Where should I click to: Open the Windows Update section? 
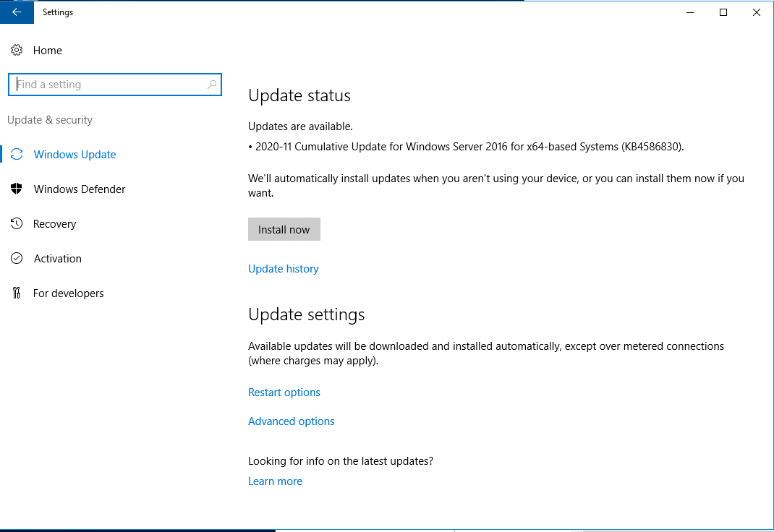(x=75, y=155)
